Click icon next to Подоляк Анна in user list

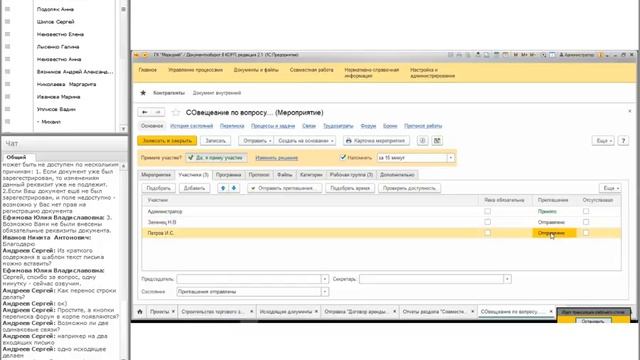(7, 9)
